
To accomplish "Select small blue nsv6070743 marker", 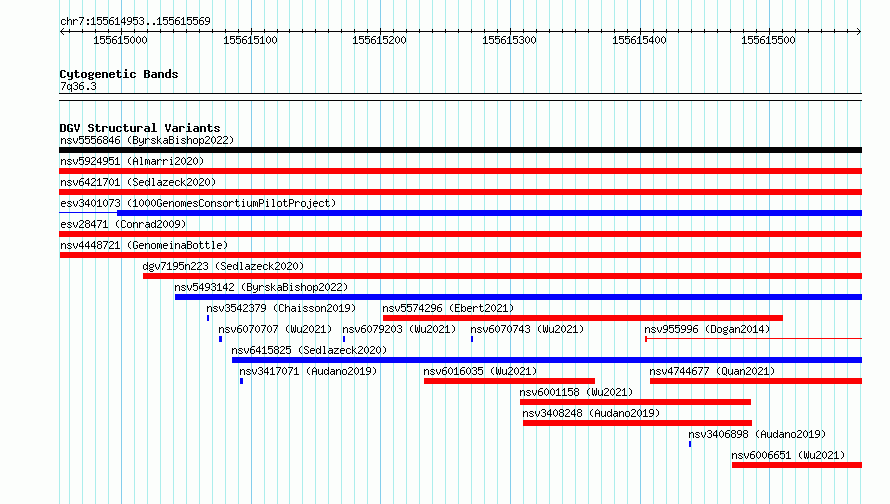I will 472,339.
